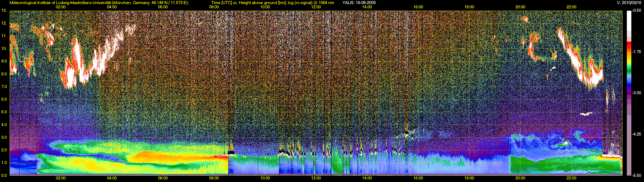This screenshot has height=182, width=644.
Task: Choose '16:00' on the top time axis
Action: click(x=418, y=7)
